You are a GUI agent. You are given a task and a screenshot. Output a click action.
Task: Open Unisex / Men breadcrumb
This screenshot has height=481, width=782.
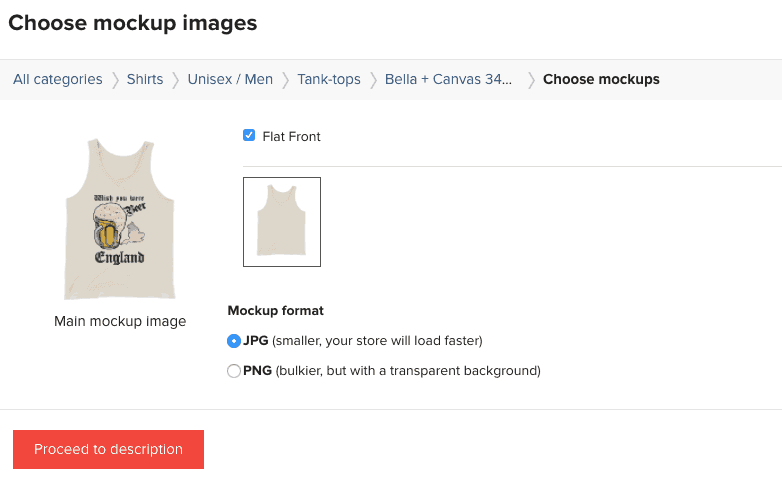tap(230, 79)
